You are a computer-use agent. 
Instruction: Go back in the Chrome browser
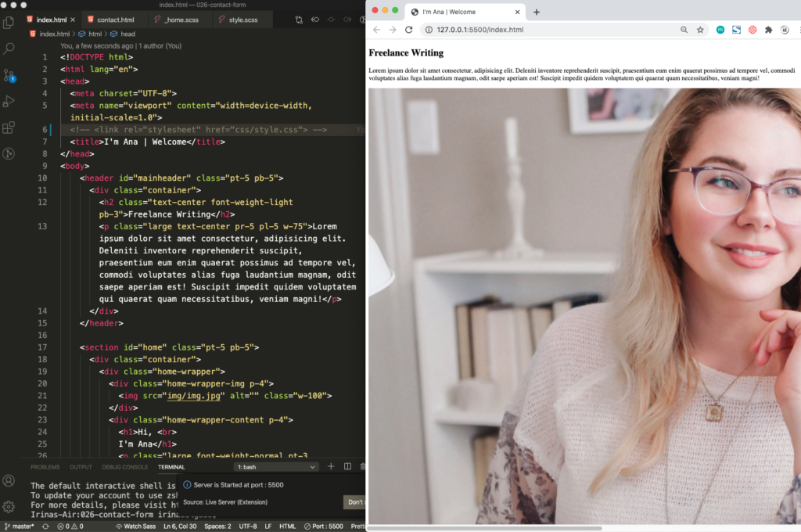click(x=376, y=30)
